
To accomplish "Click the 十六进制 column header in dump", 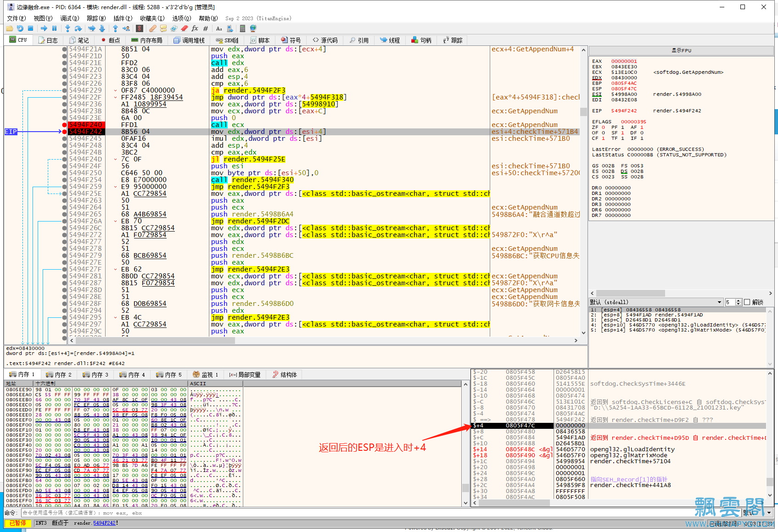I will pos(111,383).
